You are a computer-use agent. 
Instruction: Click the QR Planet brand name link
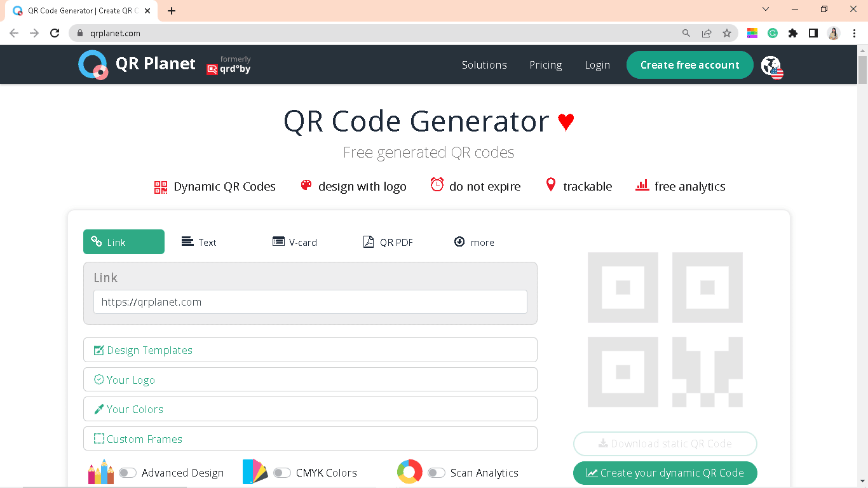[156, 64]
